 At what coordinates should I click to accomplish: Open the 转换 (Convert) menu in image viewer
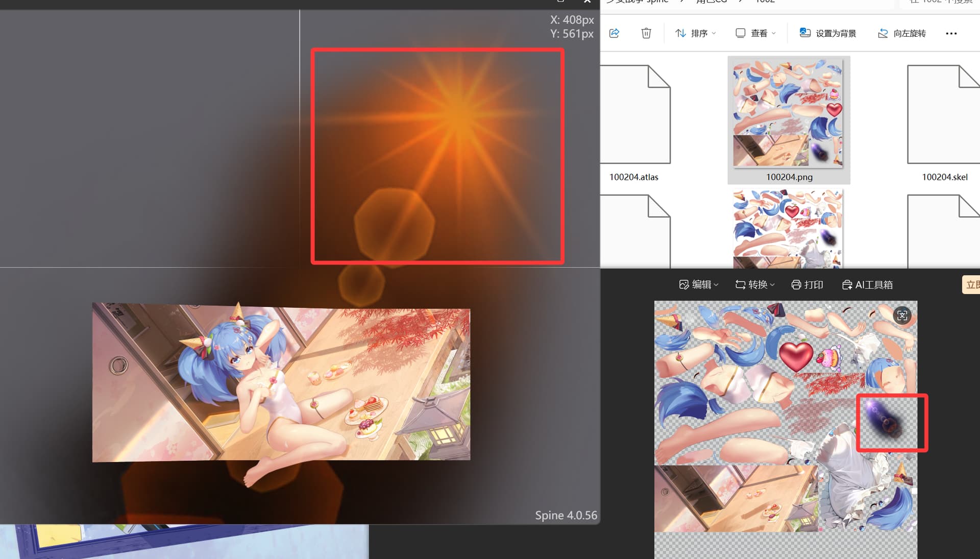pos(754,284)
